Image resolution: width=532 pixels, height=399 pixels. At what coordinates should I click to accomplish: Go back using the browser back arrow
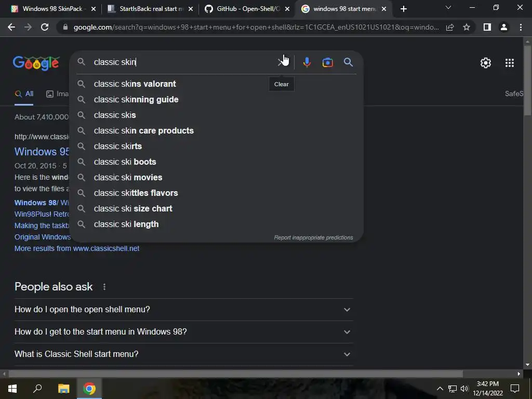[11, 27]
